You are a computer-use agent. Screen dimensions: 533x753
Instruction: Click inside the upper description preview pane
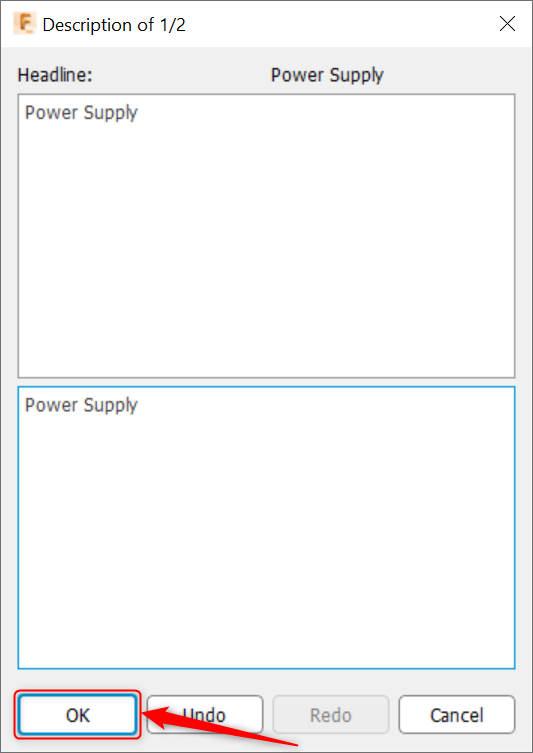266,236
